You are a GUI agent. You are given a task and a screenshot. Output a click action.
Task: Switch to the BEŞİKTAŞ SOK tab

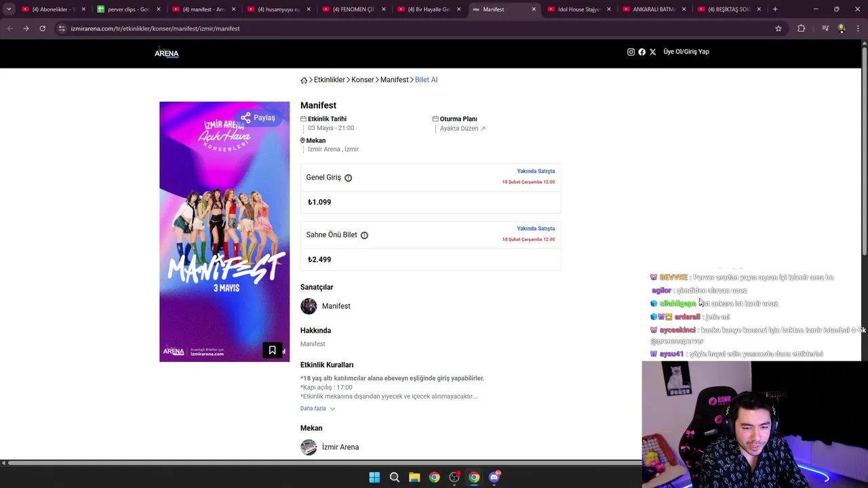(728, 9)
